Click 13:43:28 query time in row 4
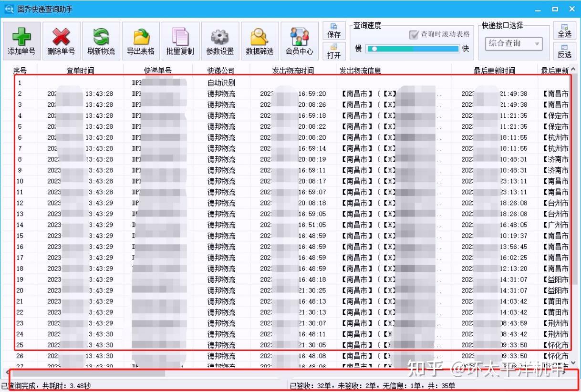 99,115
